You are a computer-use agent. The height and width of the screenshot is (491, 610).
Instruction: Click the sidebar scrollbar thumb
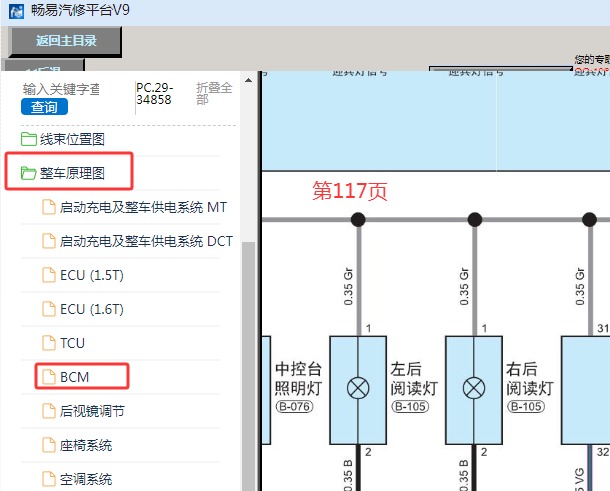[248, 366]
